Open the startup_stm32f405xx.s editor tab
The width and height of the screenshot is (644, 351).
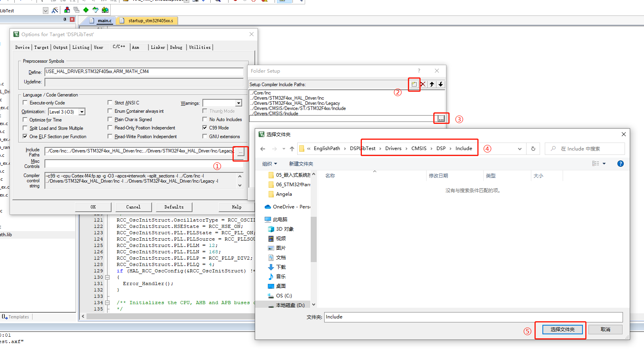pos(151,21)
